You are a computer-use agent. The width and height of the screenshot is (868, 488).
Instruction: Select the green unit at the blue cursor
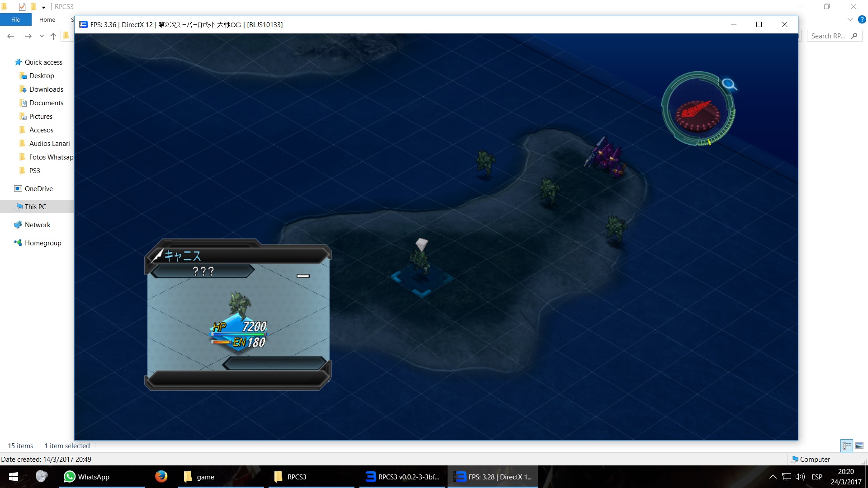[x=420, y=262]
